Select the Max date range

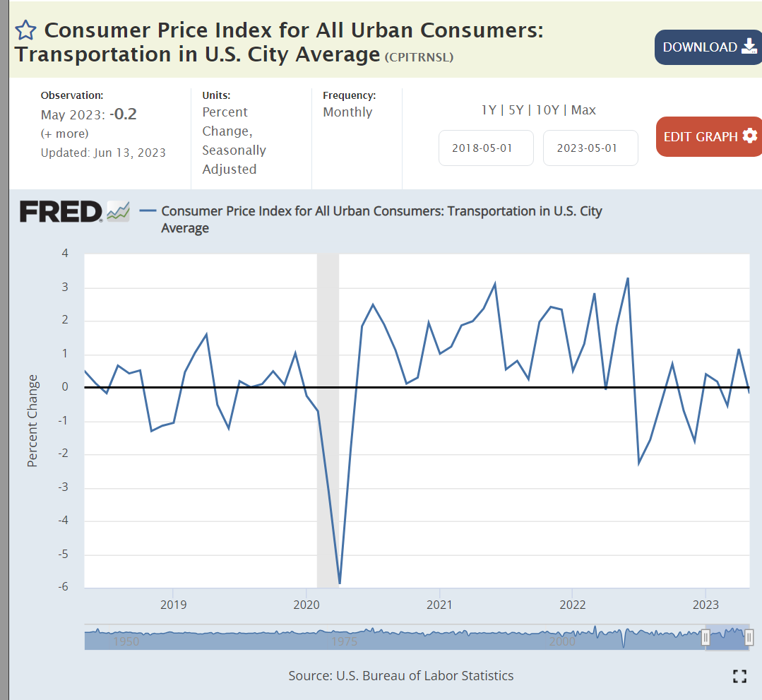click(583, 110)
